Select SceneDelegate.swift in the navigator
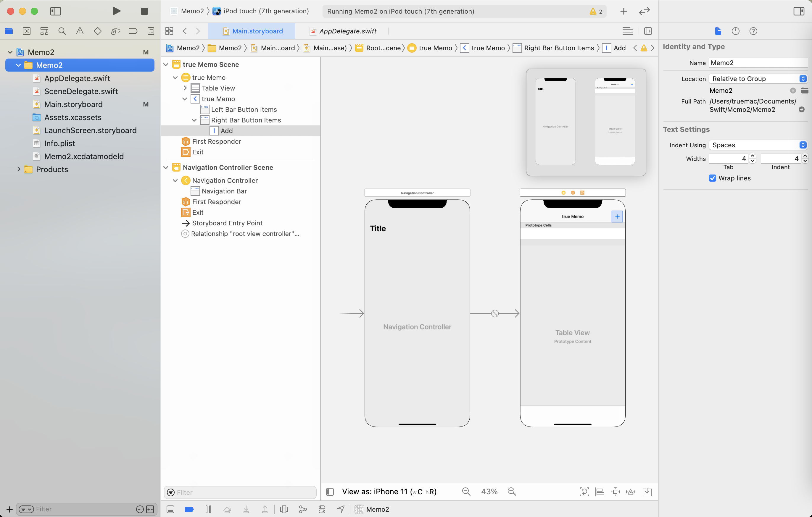The image size is (812, 517). pyautogui.click(x=81, y=91)
